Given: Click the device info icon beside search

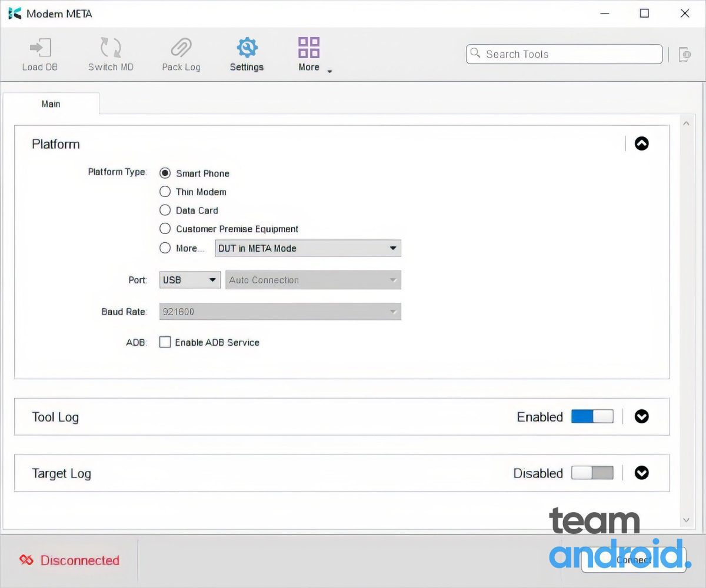Looking at the screenshot, I should (x=685, y=54).
